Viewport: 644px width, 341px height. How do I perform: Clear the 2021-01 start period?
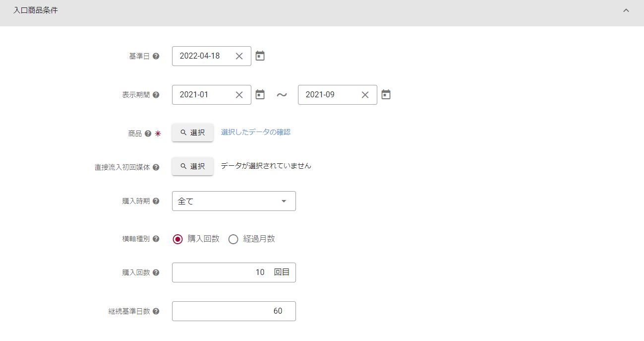coord(239,95)
